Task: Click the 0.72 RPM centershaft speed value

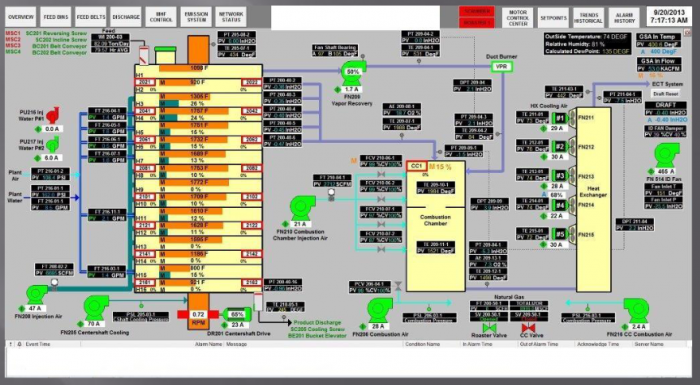Action: 198,315
